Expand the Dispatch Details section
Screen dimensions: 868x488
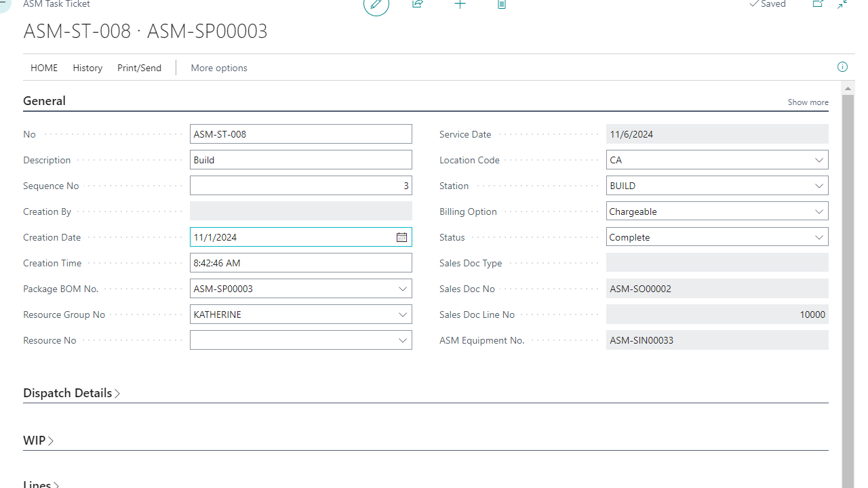[x=71, y=393]
